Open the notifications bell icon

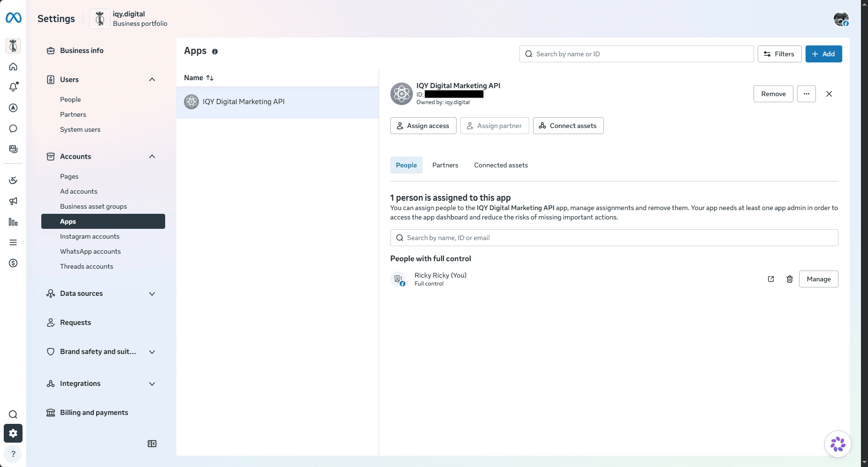tap(13, 87)
